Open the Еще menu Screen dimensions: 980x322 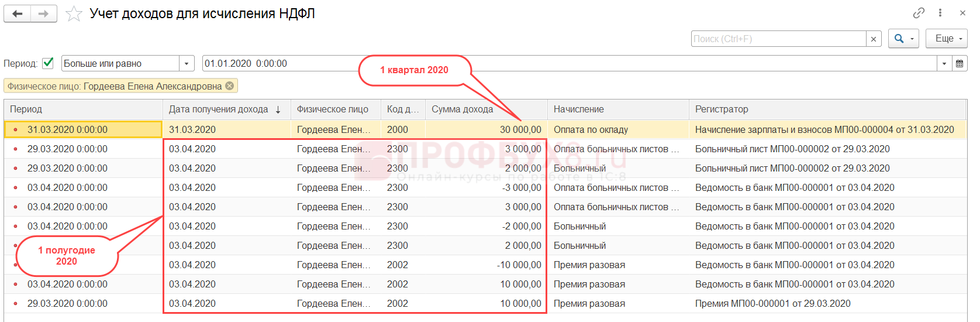[946, 39]
